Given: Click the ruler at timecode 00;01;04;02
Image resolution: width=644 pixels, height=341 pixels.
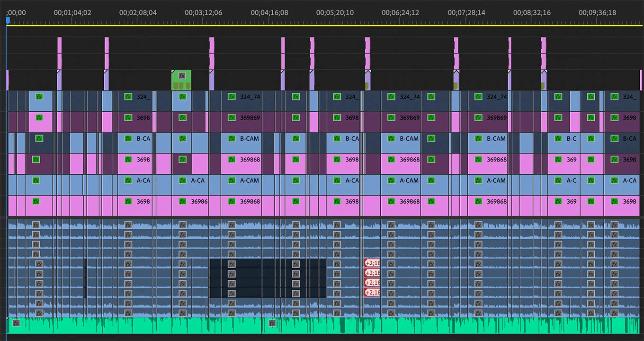Looking at the screenshot, I should [x=72, y=13].
